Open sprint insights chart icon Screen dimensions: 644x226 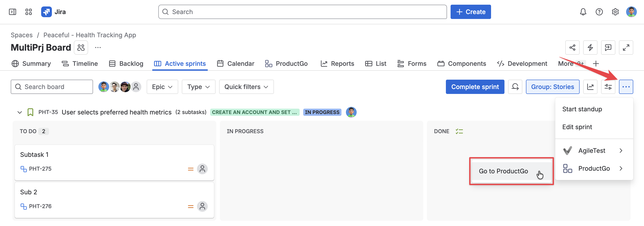(x=590, y=87)
